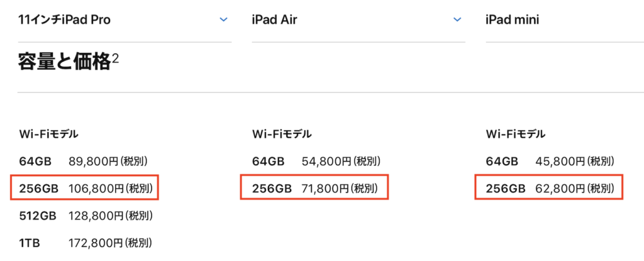Click the chevron arrow beside iPad Air
The width and height of the screenshot is (644, 261).
tap(457, 20)
